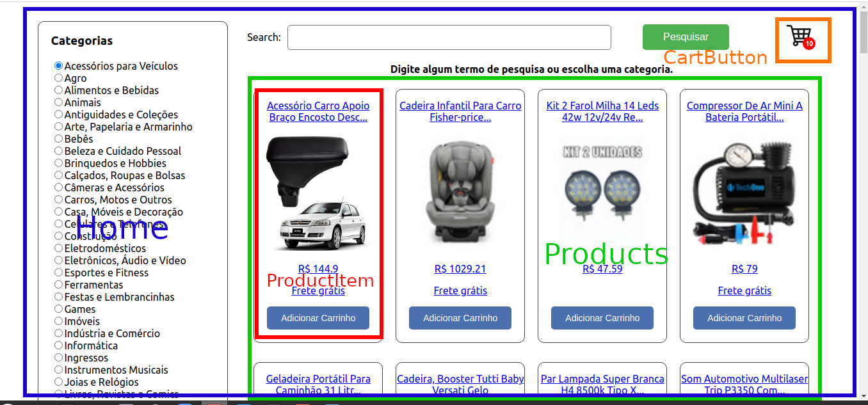868x405 pixels.
Task: Click the R$ 1029.21 price link
Action: click(460, 269)
